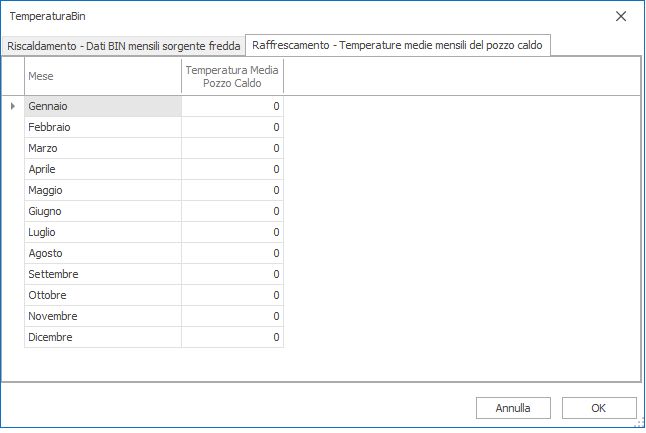646x433 pixels.
Task: Click the Annulla button
Action: coord(513,408)
